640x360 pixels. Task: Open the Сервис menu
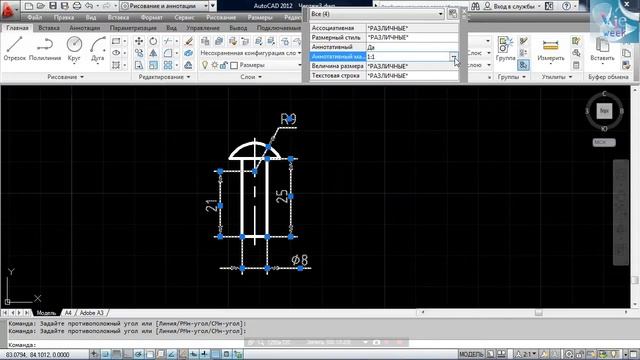184,18
